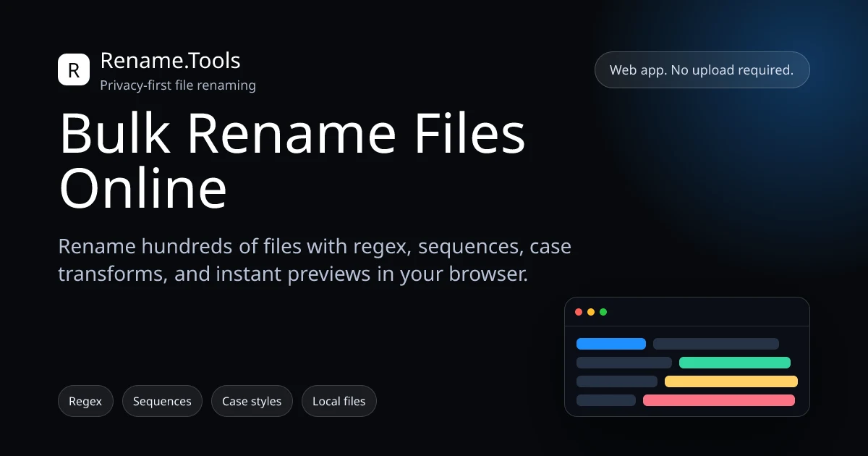
Task: Click the grey bar beside the blue bar
Action: point(716,344)
